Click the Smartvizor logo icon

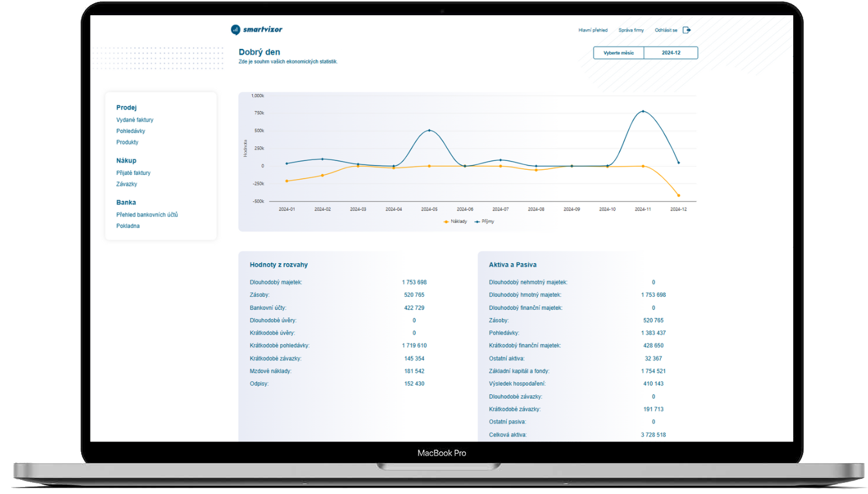coord(235,30)
